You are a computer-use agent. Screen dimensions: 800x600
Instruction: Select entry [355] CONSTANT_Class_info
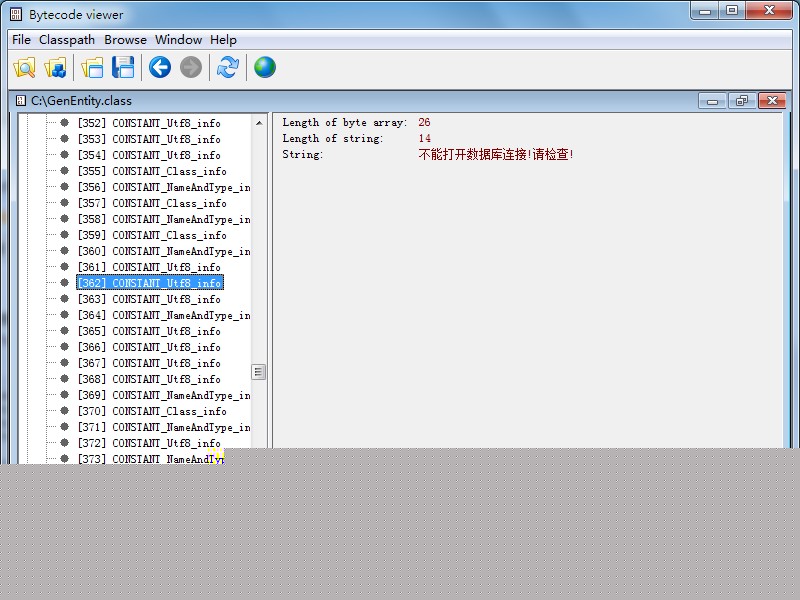tap(152, 171)
